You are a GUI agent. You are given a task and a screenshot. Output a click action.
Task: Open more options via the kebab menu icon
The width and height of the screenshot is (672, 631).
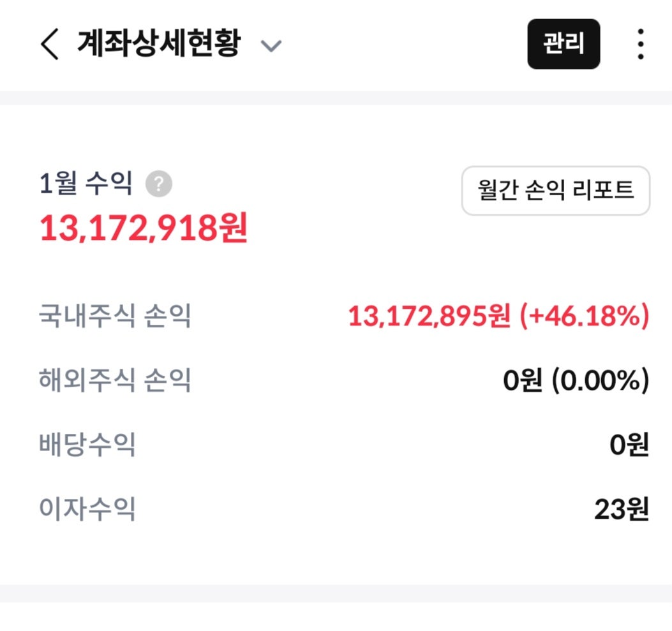(639, 45)
